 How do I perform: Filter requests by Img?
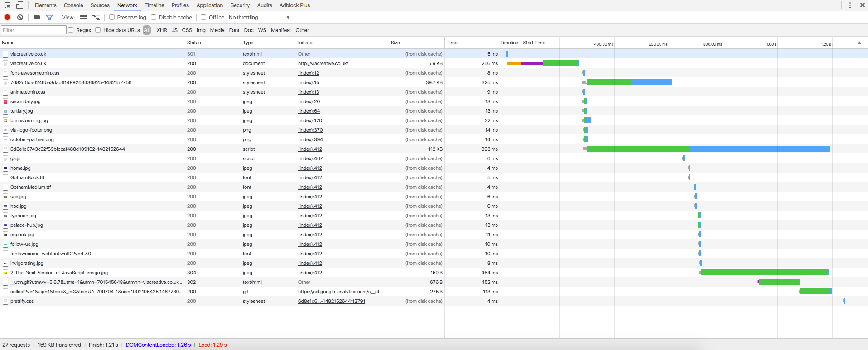click(201, 30)
